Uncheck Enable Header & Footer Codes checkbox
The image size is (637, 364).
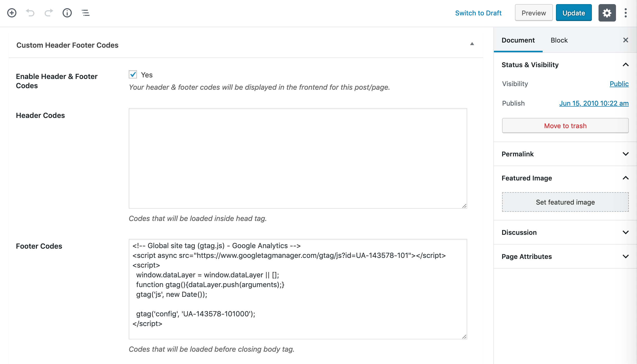click(133, 75)
